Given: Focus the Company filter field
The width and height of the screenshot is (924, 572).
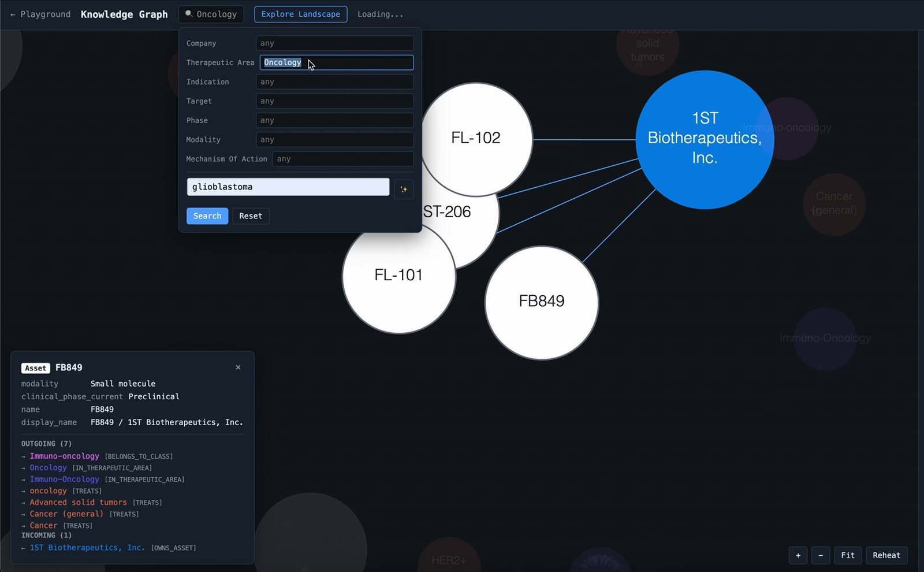Looking at the screenshot, I should [334, 43].
